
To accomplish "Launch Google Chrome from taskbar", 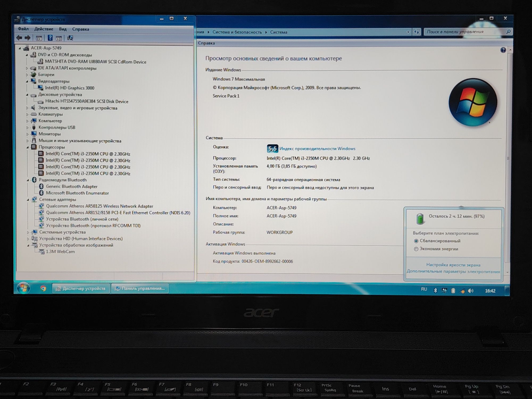I will coord(43,288).
